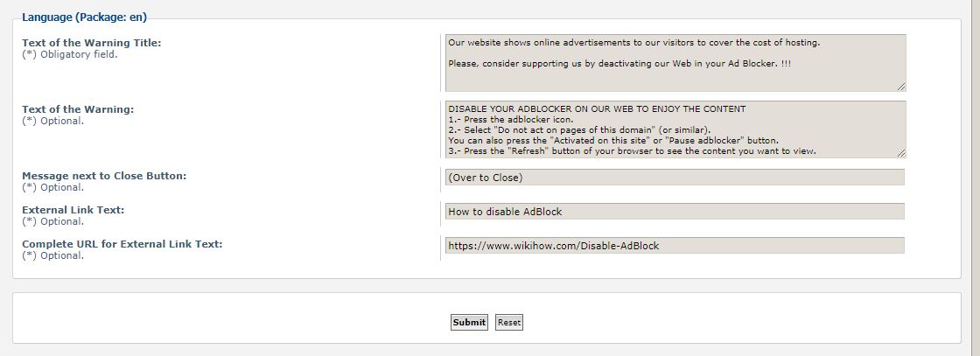Image resolution: width=980 pixels, height=356 pixels.
Task: Click the Reset button
Action: (508, 323)
